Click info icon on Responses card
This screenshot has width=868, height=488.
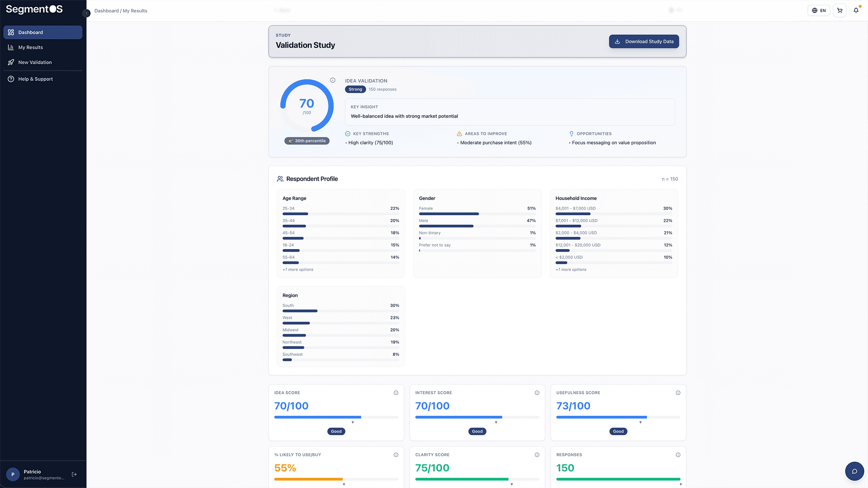678,455
